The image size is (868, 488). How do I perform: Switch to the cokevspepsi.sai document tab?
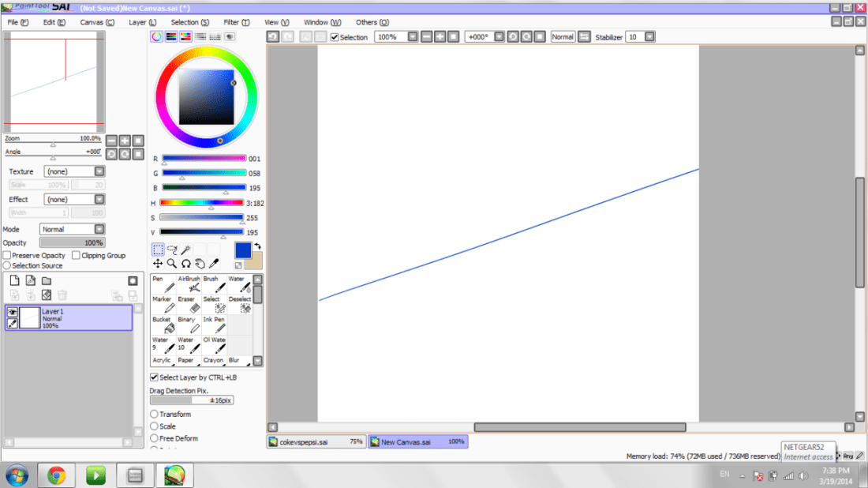316,442
